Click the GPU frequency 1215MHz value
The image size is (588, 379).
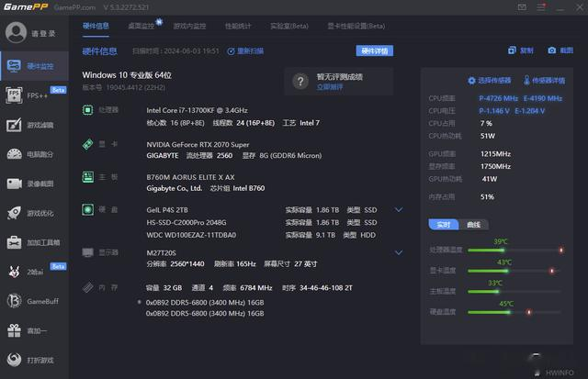click(495, 154)
